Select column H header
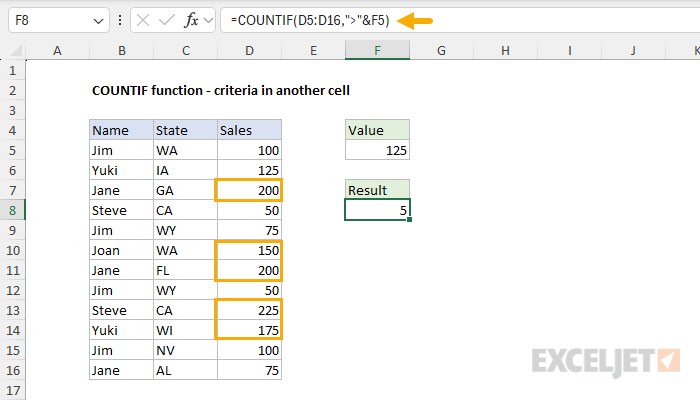 [x=505, y=50]
